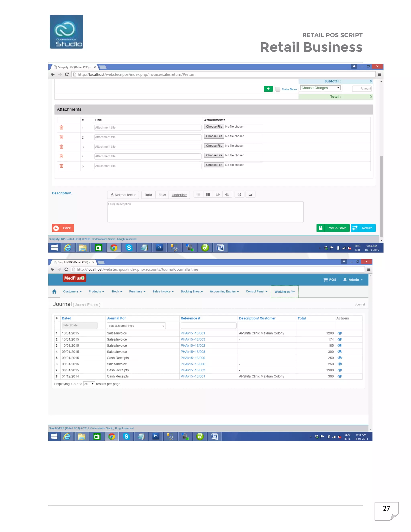The width and height of the screenshot is (411, 532).
Task: View Sales/Invoice entry PHAi/15~16/006
Action: [340, 364]
